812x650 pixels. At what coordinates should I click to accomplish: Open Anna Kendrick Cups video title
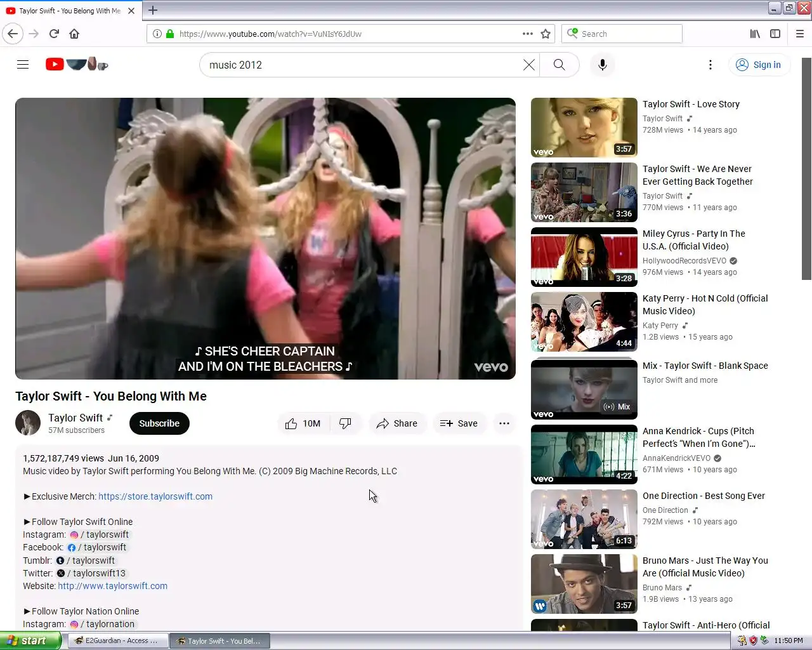(699, 437)
